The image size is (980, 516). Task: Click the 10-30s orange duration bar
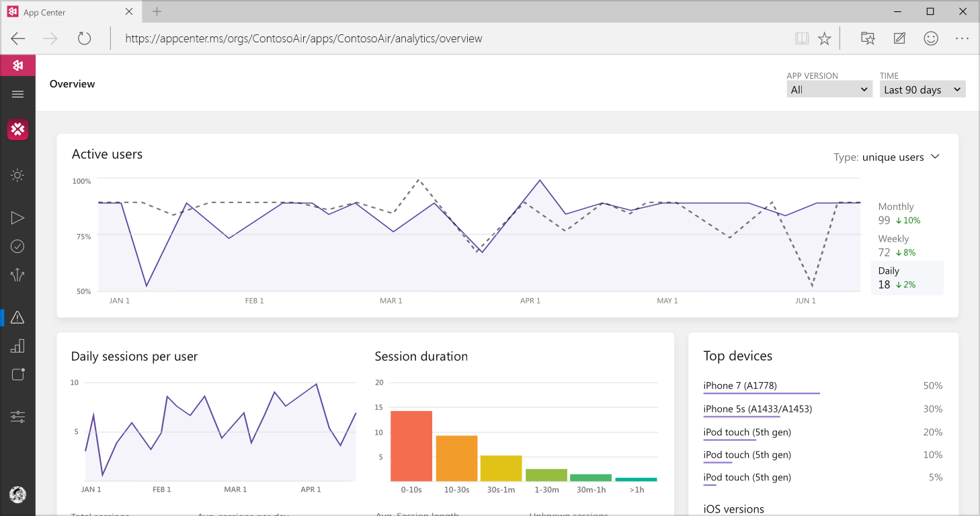pyautogui.click(x=456, y=458)
